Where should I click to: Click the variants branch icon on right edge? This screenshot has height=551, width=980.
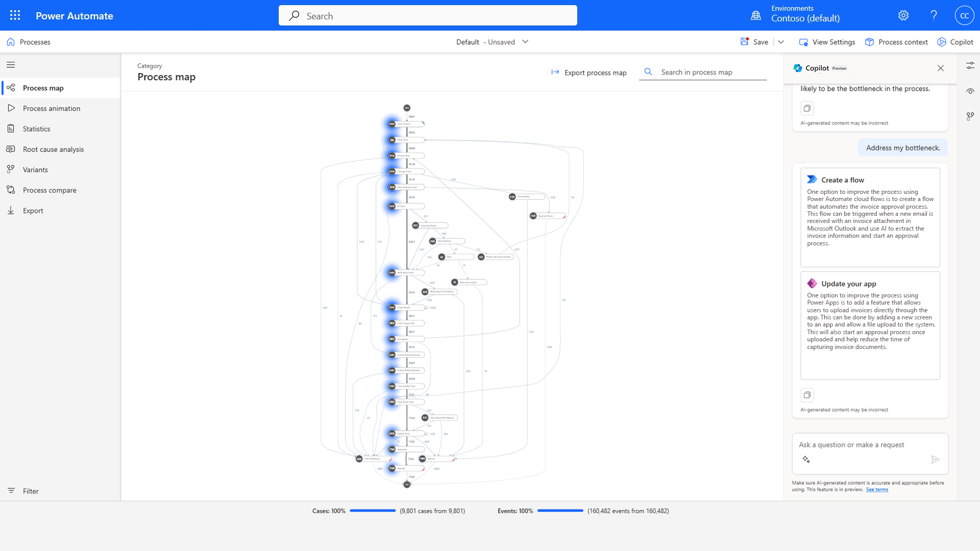click(970, 116)
